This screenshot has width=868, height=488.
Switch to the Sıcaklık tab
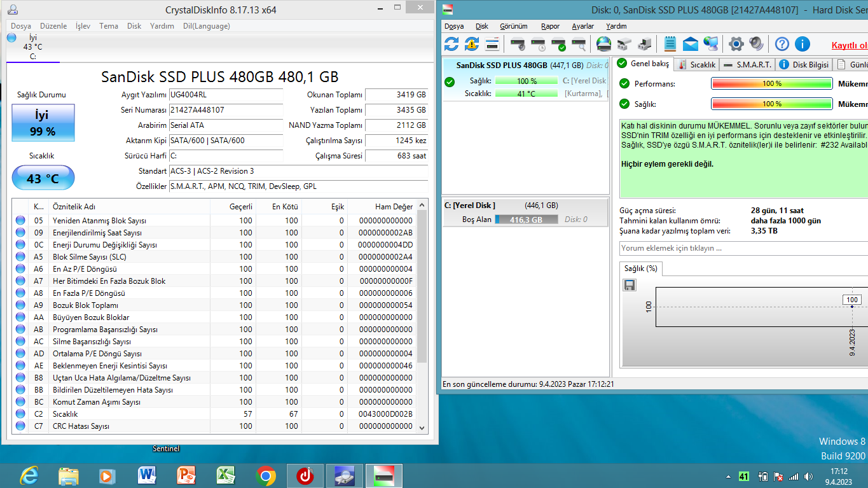tap(697, 64)
